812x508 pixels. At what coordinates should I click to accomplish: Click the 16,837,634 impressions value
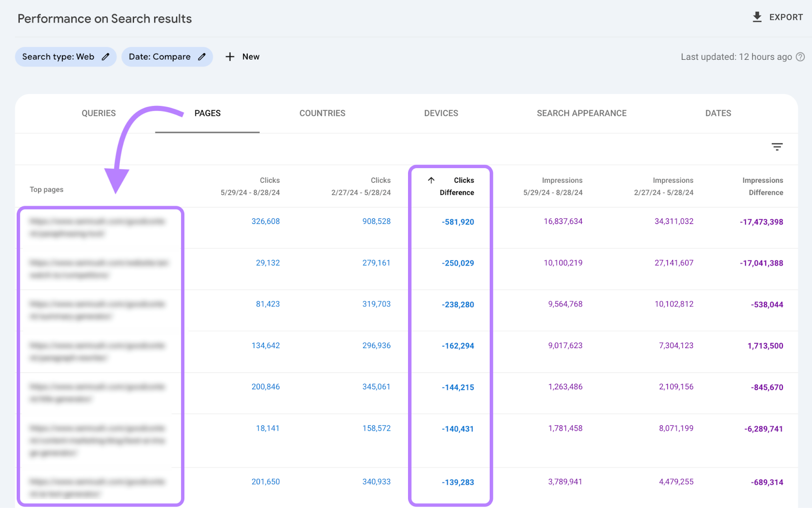tap(563, 221)
